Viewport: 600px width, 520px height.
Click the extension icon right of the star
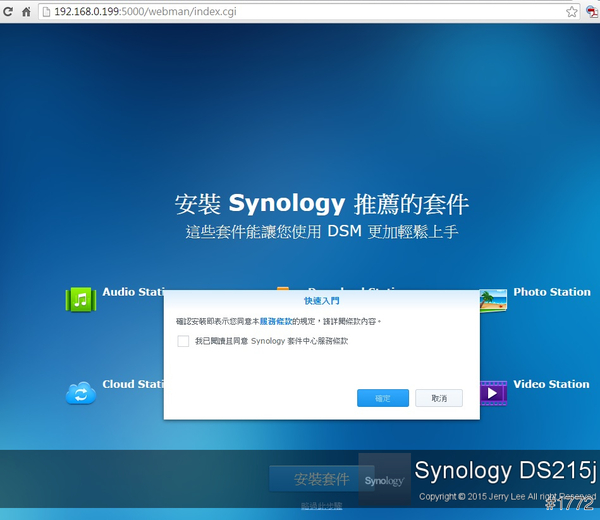coord(592,12)
